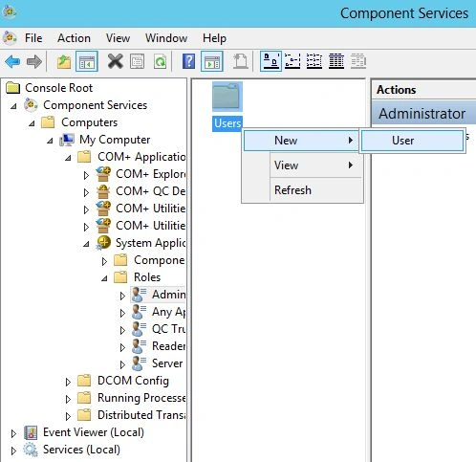Choose View in the context menu
This screenshot has width=476, height=462.
[302, 165]
